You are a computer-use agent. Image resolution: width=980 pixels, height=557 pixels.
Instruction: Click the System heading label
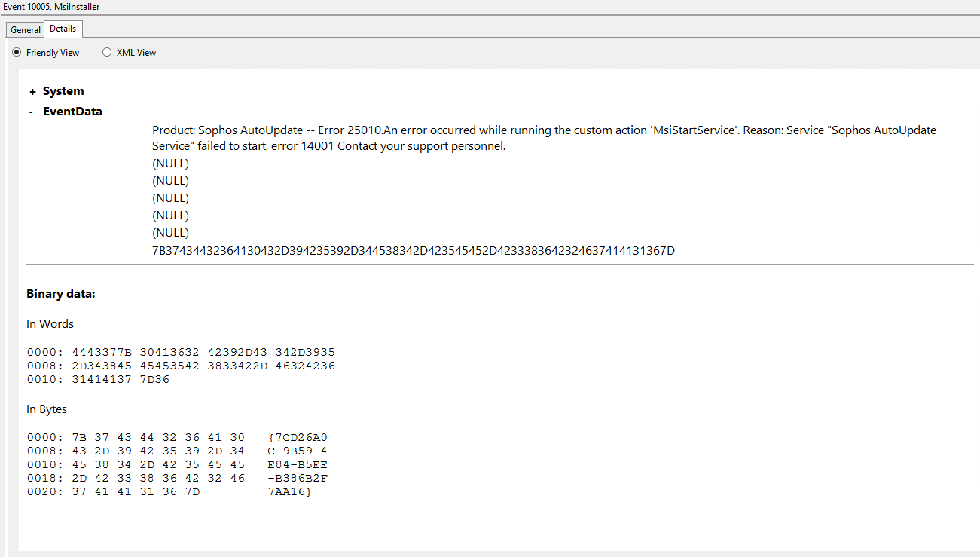coord(63,91)
